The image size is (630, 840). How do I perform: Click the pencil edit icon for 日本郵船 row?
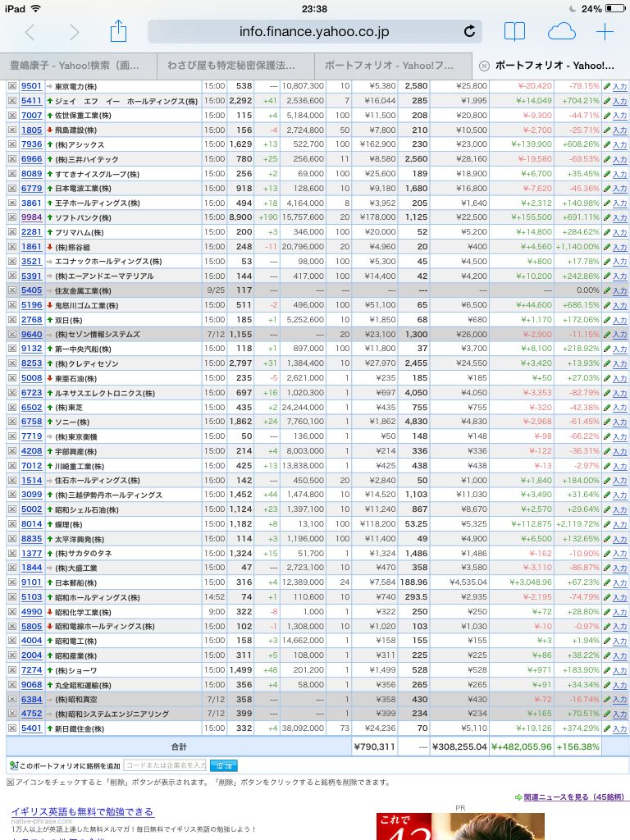tap(607, 583)
